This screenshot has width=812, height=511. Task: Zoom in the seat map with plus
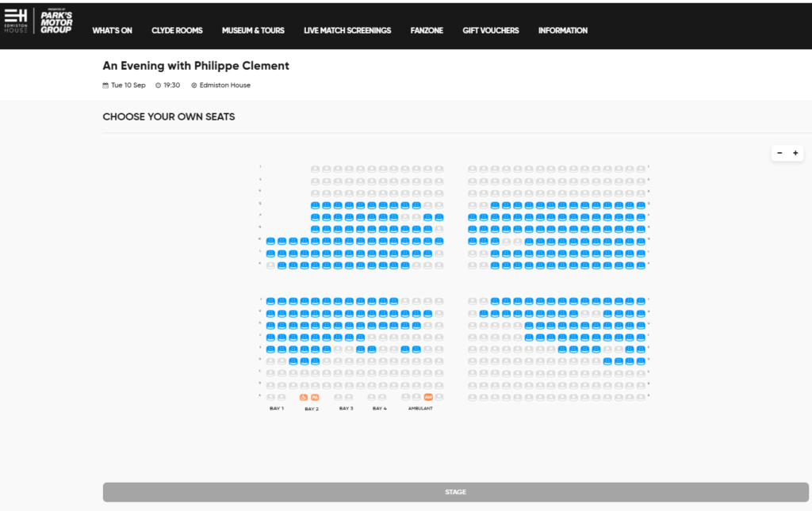(795, 153)
